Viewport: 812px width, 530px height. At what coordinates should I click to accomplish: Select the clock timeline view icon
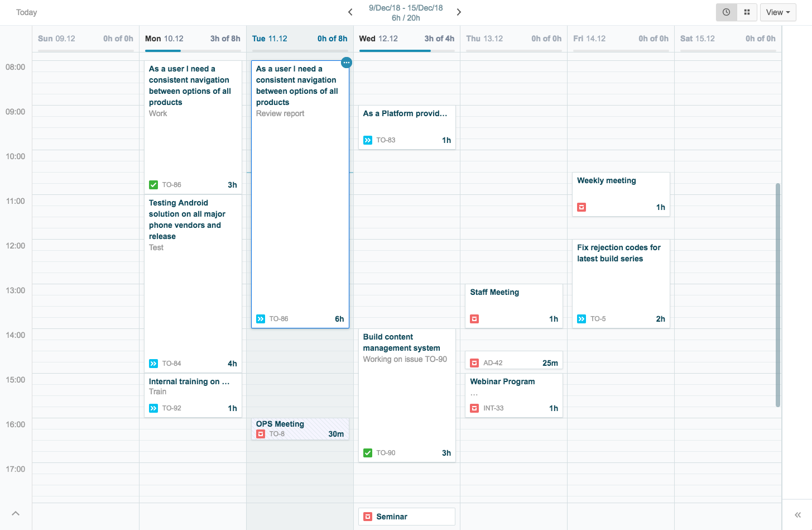pos(726,12)
